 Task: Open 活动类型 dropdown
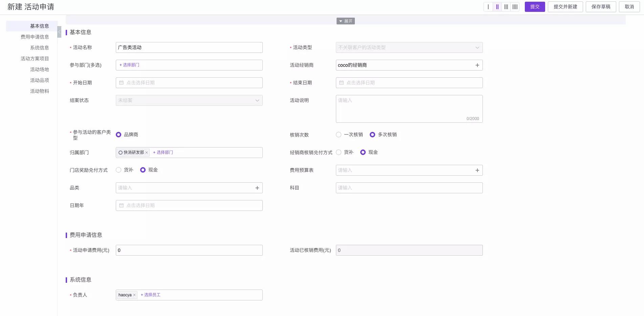(x=409, y=47)
